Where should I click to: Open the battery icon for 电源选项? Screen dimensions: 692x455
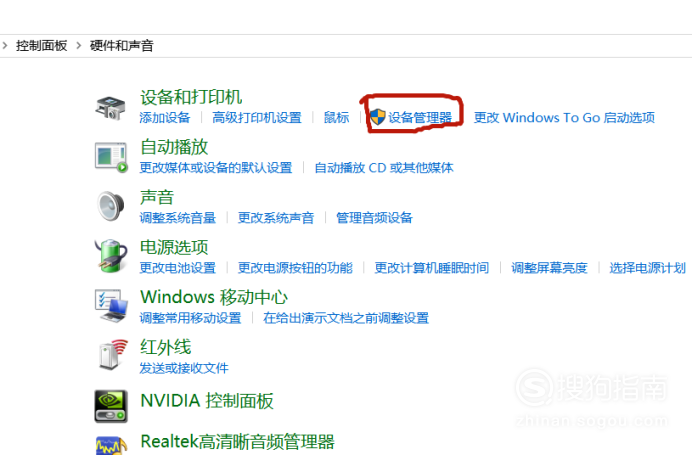111,256
